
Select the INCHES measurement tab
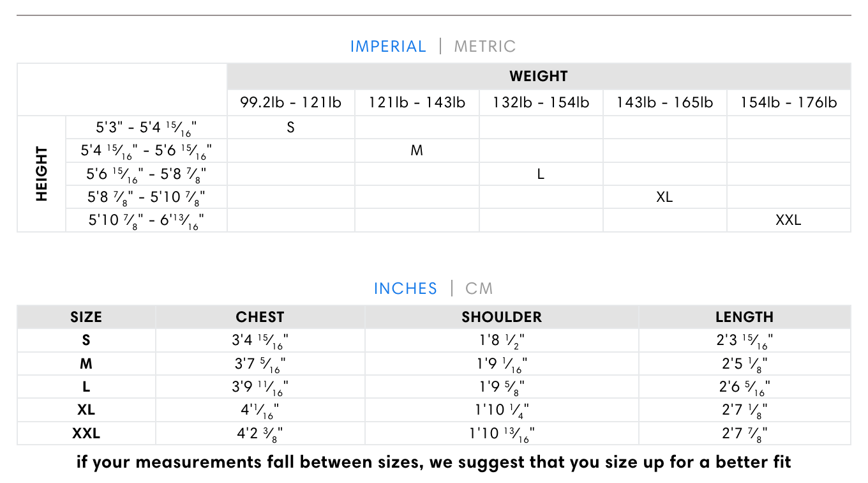(x=405, y=288)
